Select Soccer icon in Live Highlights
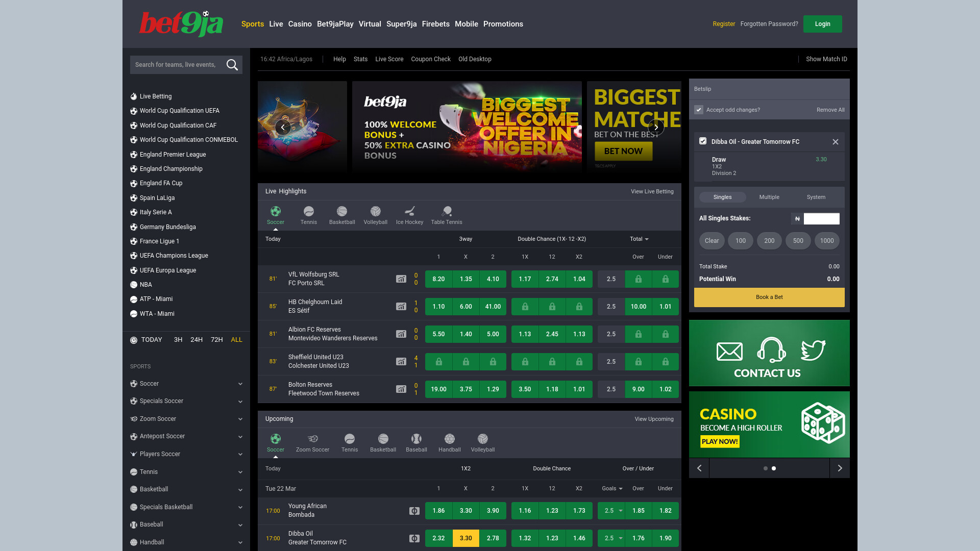 point(276,211)
